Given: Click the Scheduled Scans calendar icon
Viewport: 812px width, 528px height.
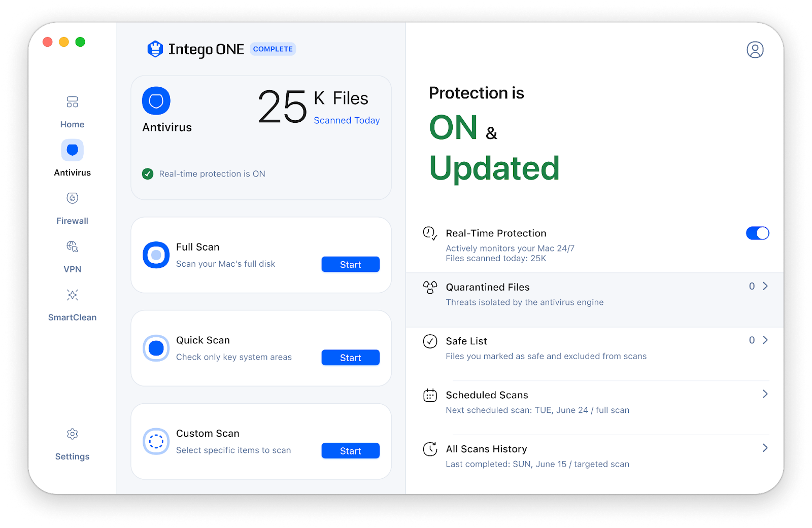Looking at the screenshot, I should (x=430, y=395).
